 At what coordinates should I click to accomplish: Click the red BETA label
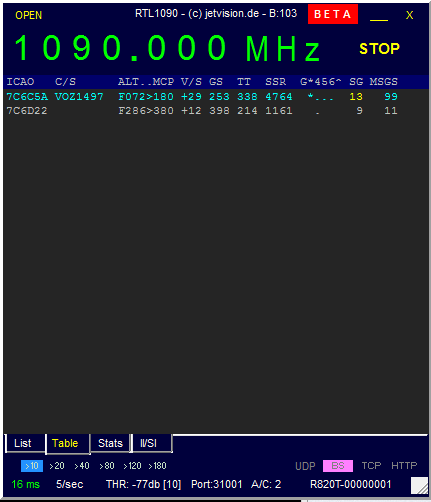pos(333,14)
